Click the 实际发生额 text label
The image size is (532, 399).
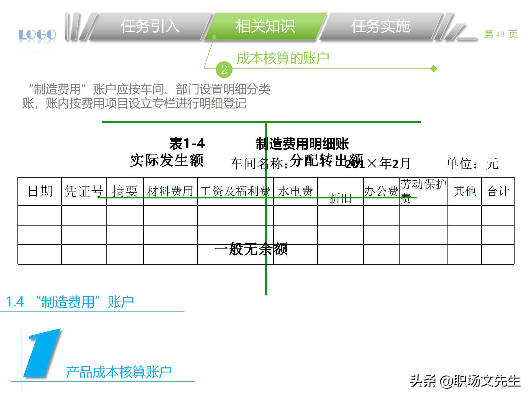(x=167, y=160)
